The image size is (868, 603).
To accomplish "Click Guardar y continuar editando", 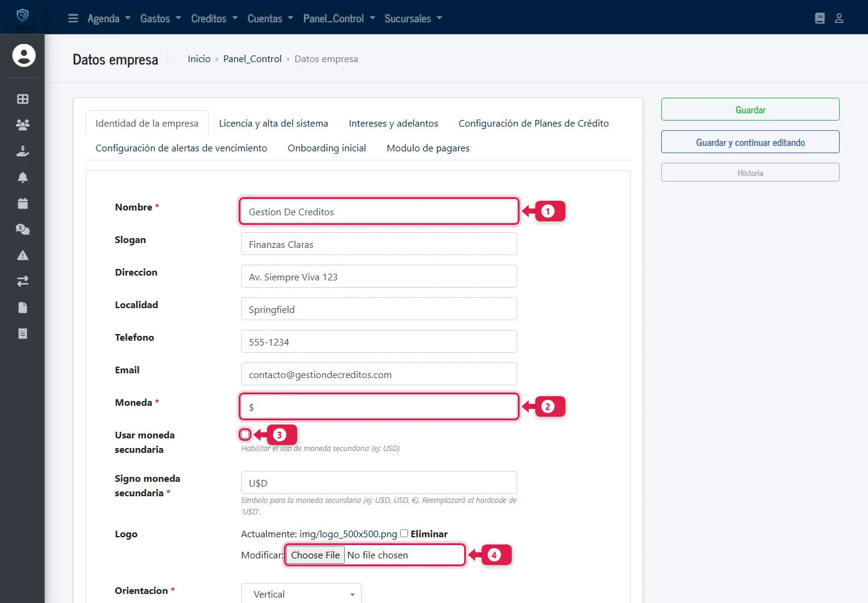I will coord(750,142).
